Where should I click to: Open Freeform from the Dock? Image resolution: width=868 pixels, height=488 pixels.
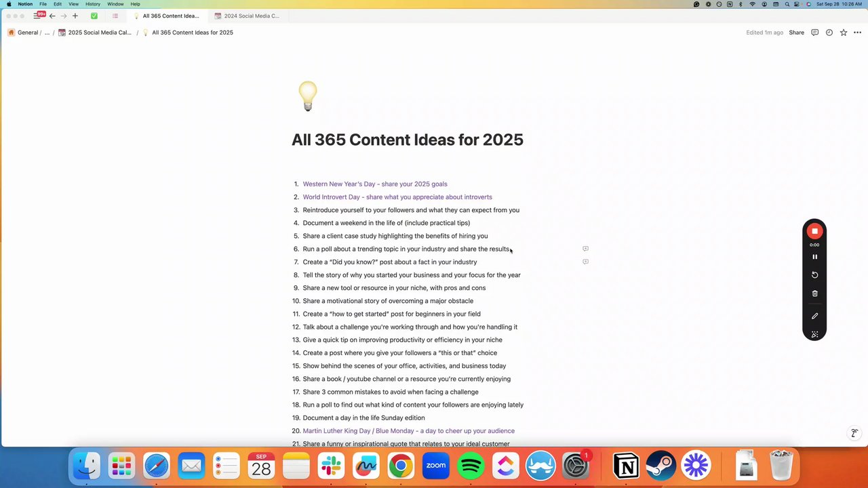366,466
